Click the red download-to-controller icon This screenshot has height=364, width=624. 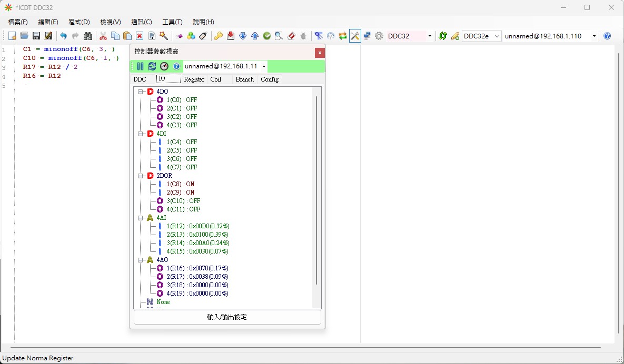click(231, 36)
